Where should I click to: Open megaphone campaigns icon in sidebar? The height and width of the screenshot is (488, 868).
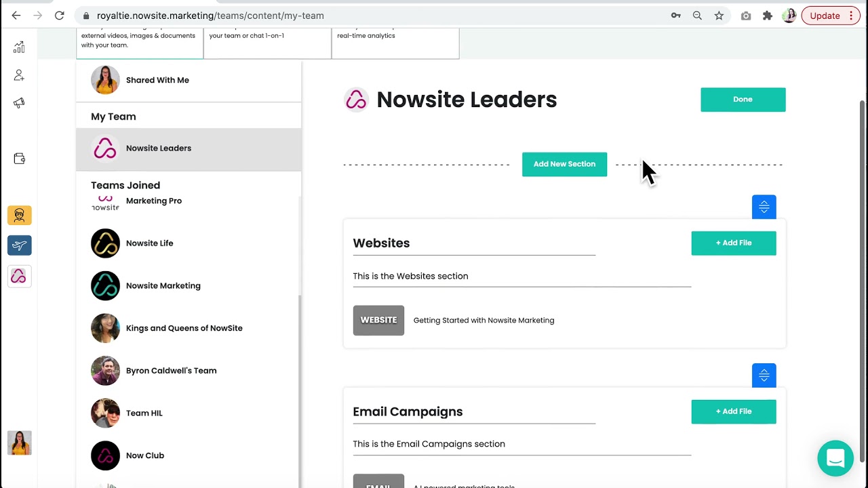click(19, 103)
